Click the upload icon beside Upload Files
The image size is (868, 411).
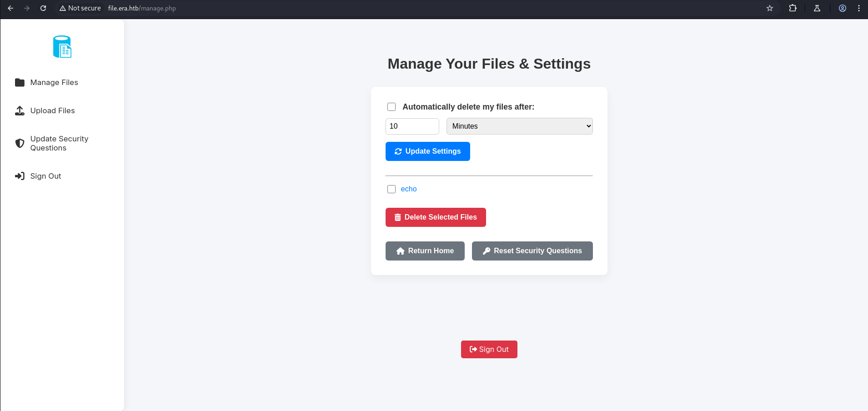pyautogui.click(x=20, y=110)
